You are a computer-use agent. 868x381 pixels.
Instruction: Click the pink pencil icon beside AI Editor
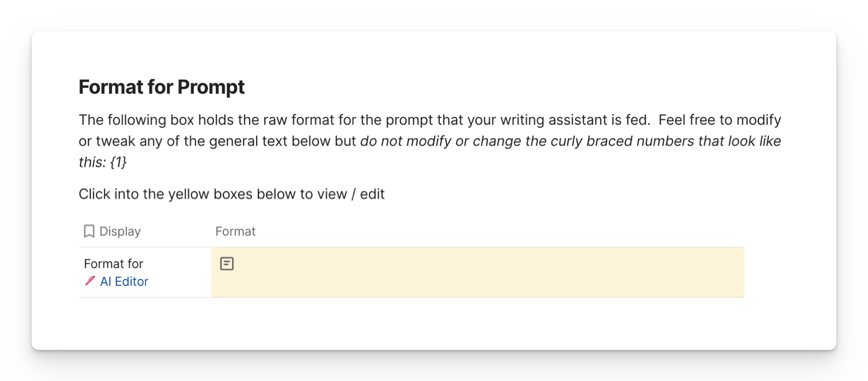coord(90,281)
